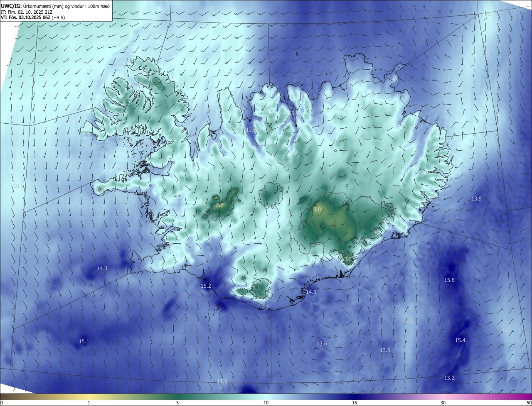532x406 pixels.
Task: Click the 15.4 value in the eastern band
Action: coord(460,340)
